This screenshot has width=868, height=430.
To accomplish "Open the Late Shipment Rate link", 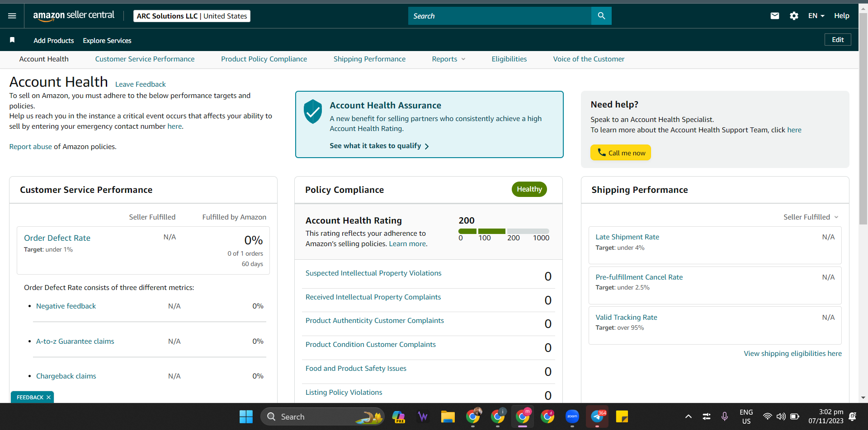I will (627, 237).
